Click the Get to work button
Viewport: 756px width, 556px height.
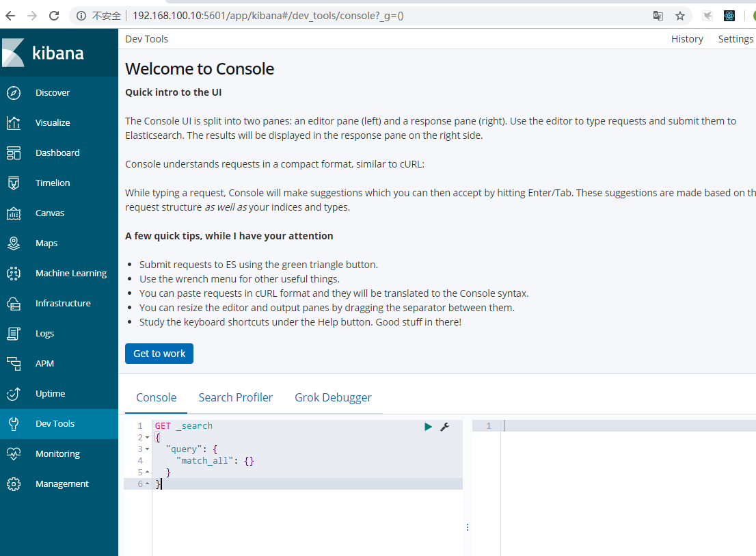(159, 354)
